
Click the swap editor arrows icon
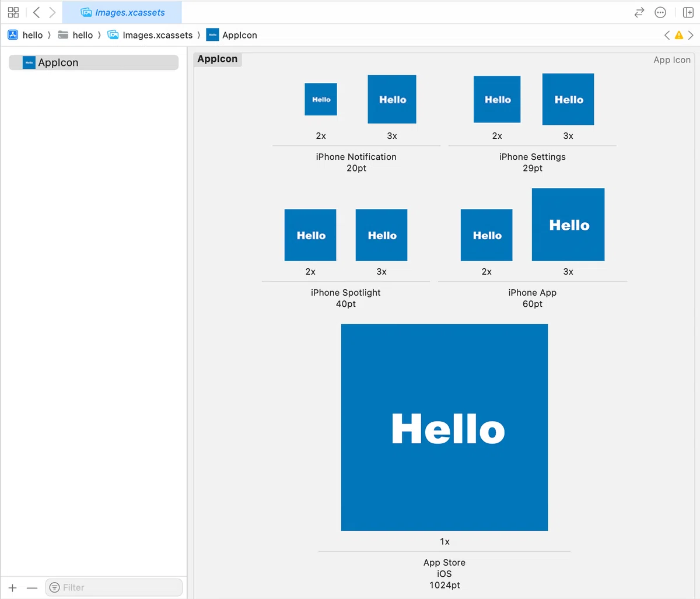point(639,12)
